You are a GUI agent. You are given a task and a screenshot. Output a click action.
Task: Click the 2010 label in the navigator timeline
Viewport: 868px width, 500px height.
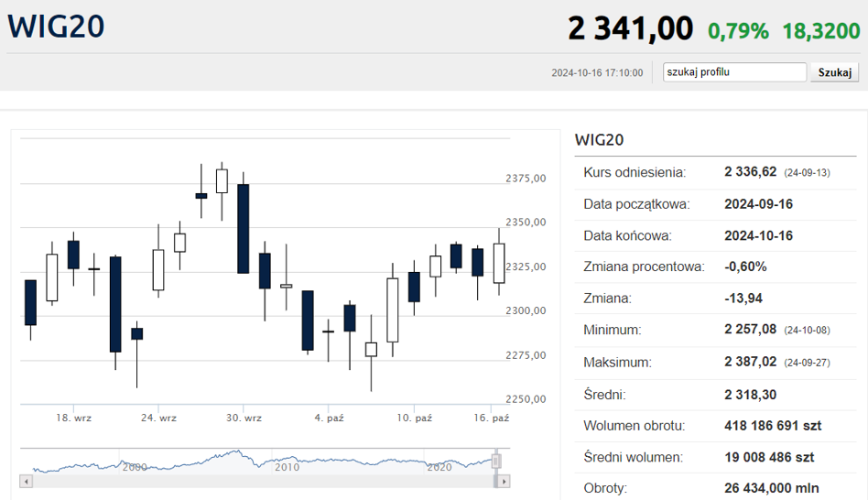(x=287, y=467)
